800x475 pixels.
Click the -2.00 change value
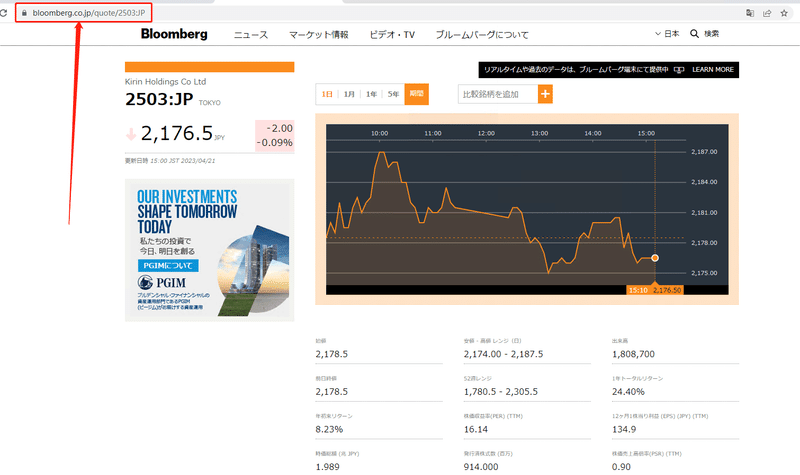pyautogui.click(x=280, y=128)
